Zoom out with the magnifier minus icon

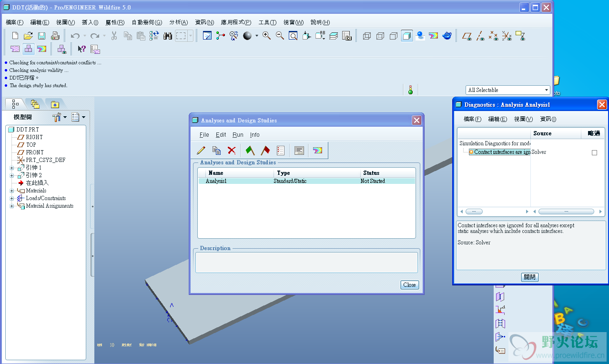[280, 36]
